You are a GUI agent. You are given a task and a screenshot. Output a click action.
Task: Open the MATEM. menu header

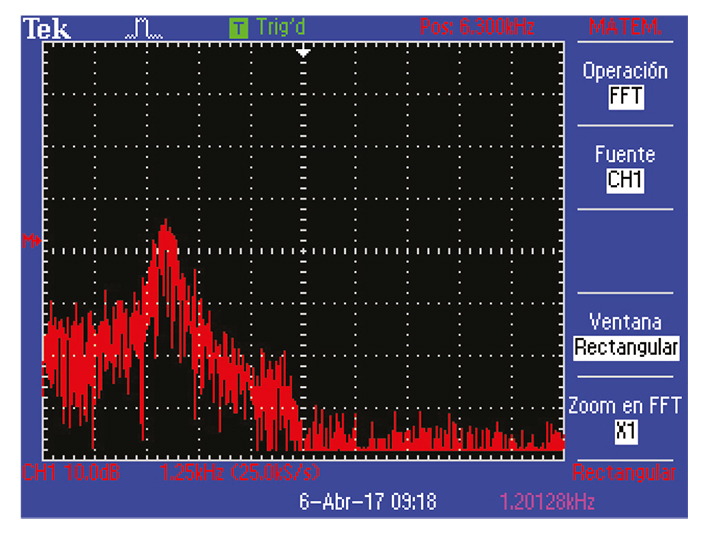[625, 28]
